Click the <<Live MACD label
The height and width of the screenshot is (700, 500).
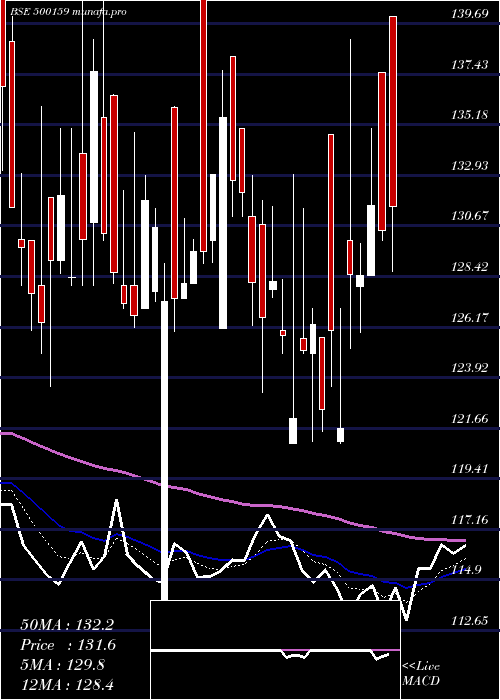pyautogui.click(x=421, y=673)
